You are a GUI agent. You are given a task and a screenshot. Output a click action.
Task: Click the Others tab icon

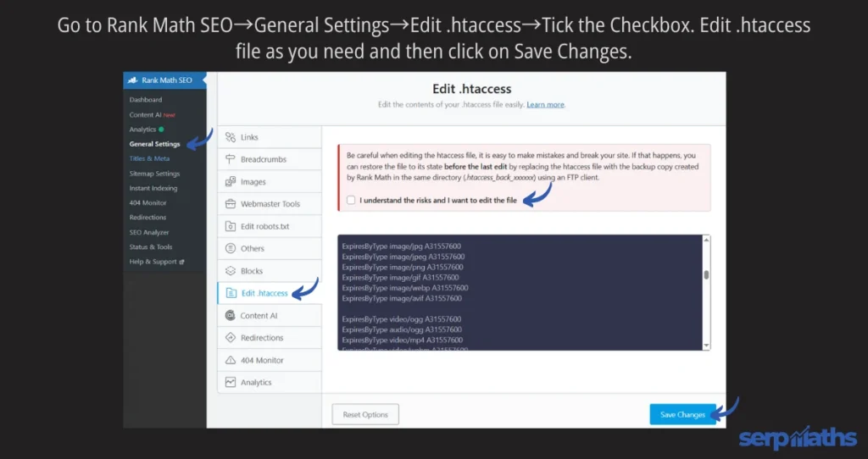tap(231, 248)
